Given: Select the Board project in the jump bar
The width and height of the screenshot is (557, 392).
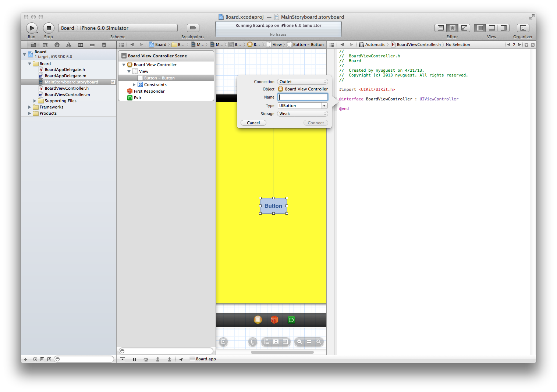Looking at the screenshot, I should click(158, 45).
